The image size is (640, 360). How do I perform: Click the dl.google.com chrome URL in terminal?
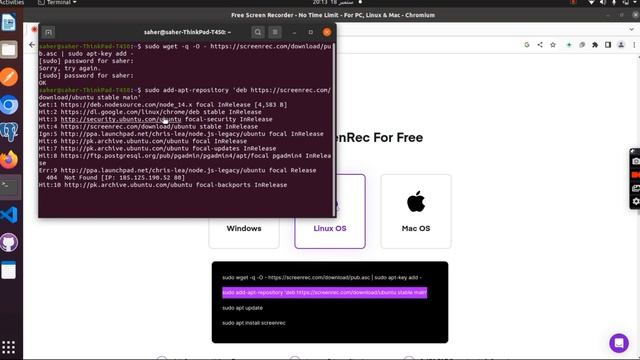click(130, 112)
